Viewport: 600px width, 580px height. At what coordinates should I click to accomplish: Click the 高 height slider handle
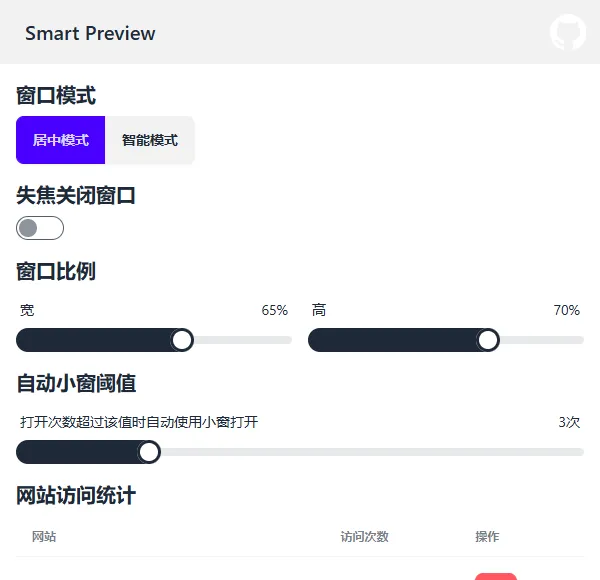[488, 340]
